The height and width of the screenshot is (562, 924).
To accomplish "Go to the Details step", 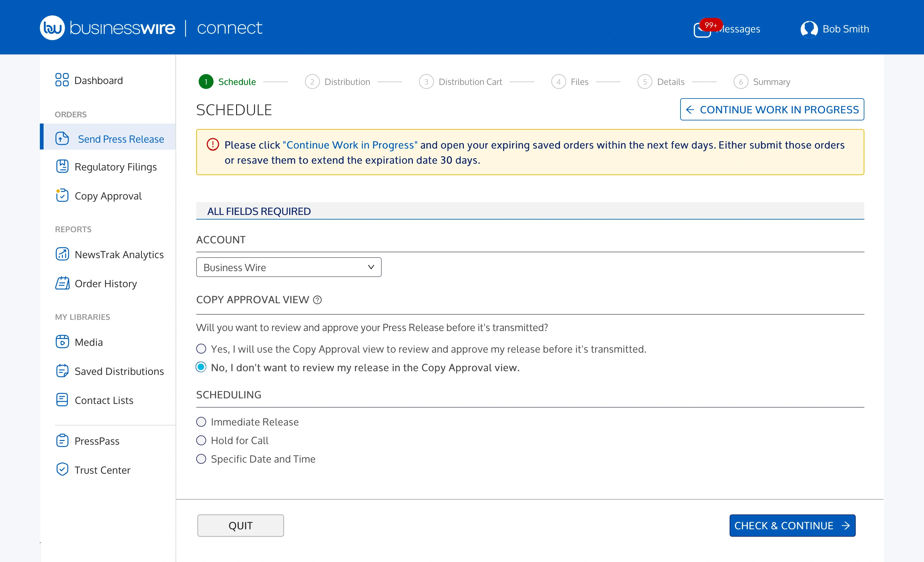I will (661, 82).
